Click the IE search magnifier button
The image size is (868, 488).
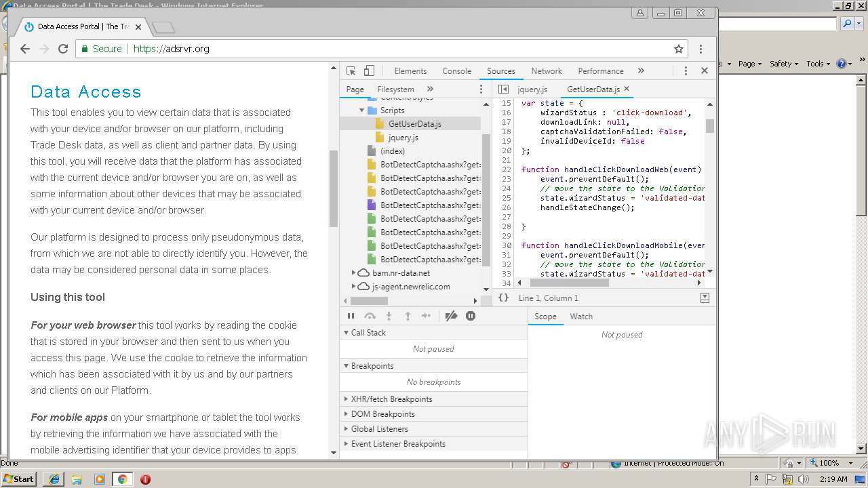pos(847,24)
